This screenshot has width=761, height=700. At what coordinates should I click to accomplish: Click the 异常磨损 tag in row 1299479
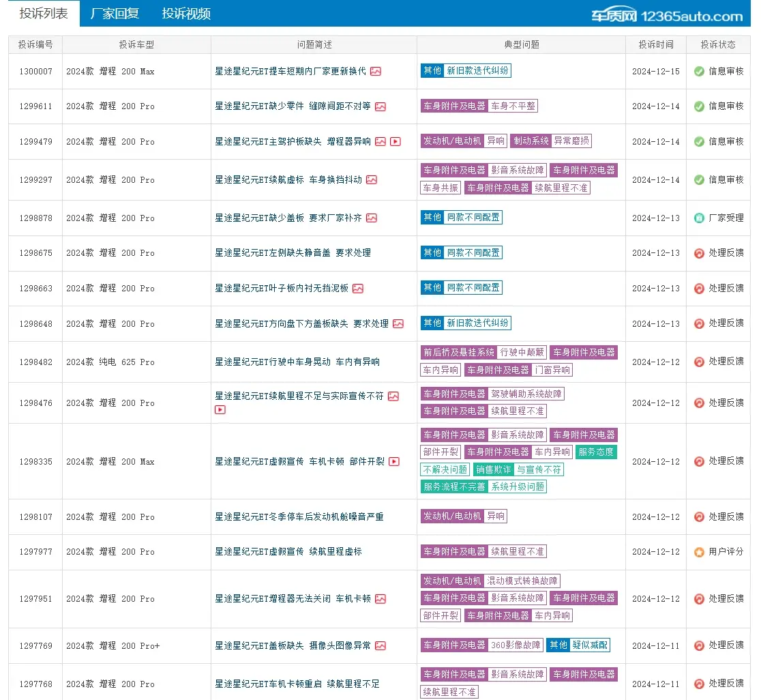(x=571, y=141)
